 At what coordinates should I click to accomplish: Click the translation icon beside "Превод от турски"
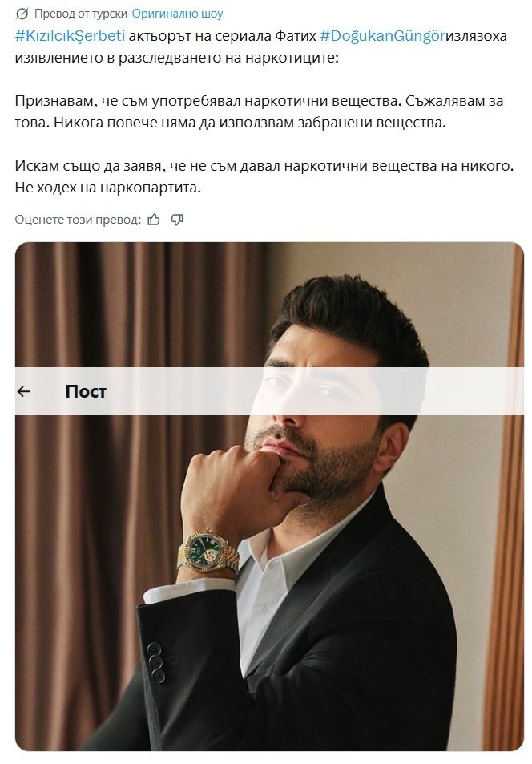click(x=22, y=14)
